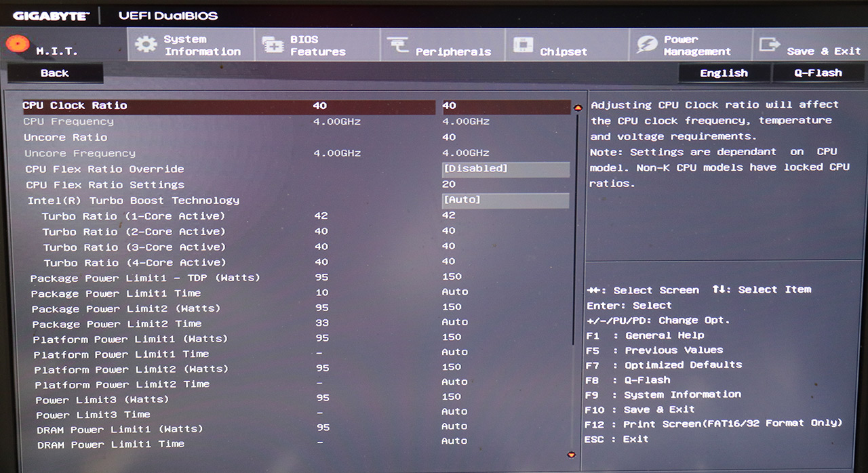Open the Peripherals tab
The height and width of the screenshot is (473, 868).
(x=442, y=45)
